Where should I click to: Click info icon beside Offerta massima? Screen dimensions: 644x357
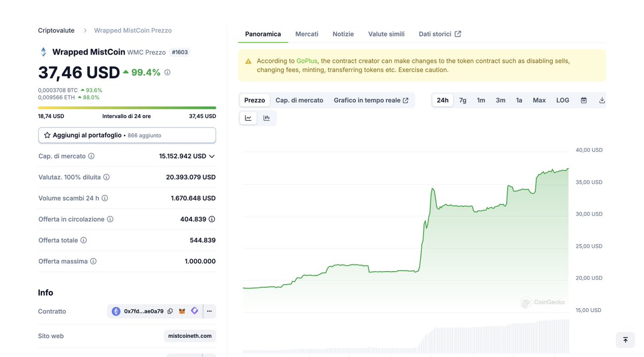93,261
